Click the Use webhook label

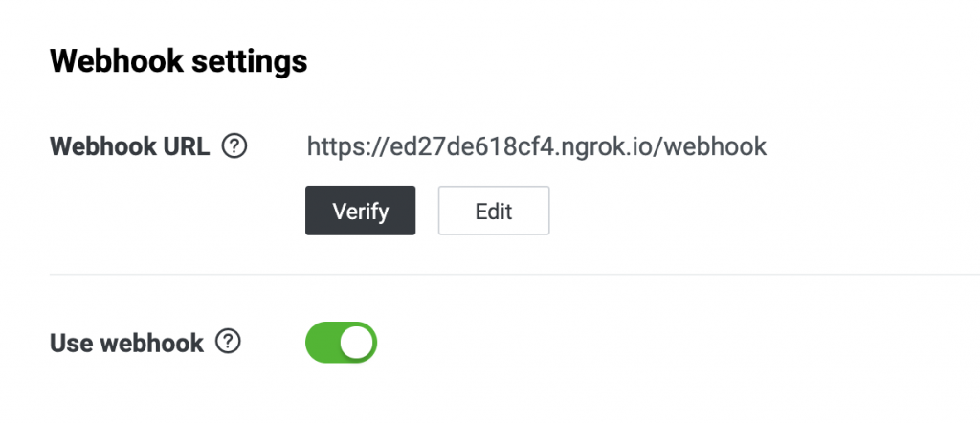[x=127, y=343]
